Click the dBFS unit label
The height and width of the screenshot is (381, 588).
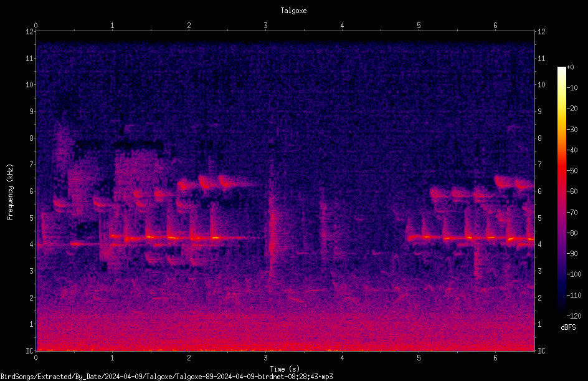[568, 327]
